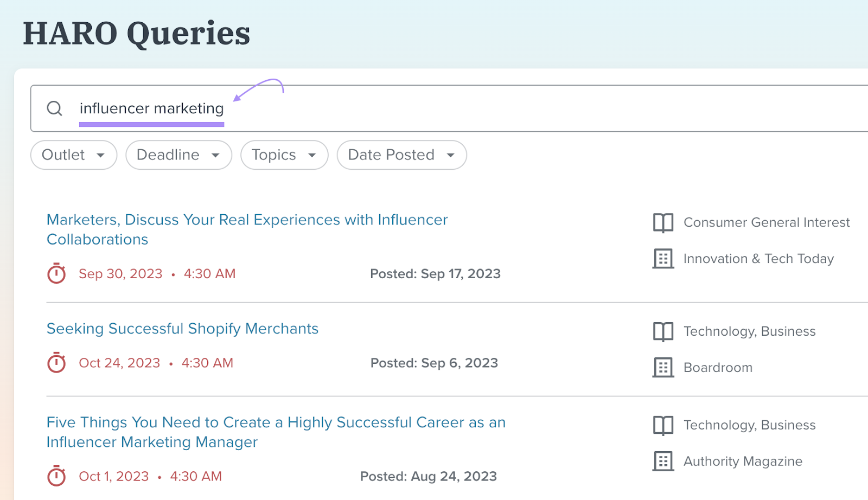Click the book icon next to Consumer General Interest
The image size is (868, 500).
point(662,222)
